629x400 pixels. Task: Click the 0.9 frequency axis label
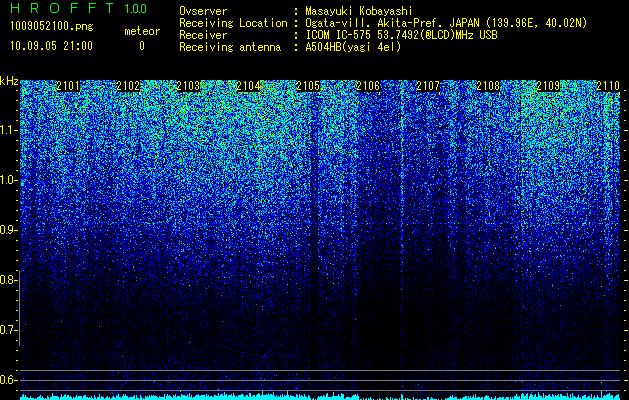tap(8, 230)
